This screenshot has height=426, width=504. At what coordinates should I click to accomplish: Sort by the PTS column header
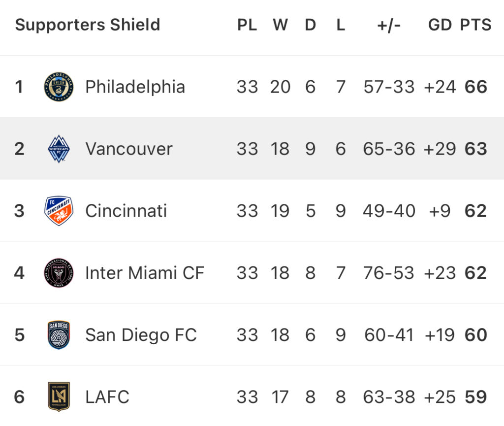[x=475, y=25]
